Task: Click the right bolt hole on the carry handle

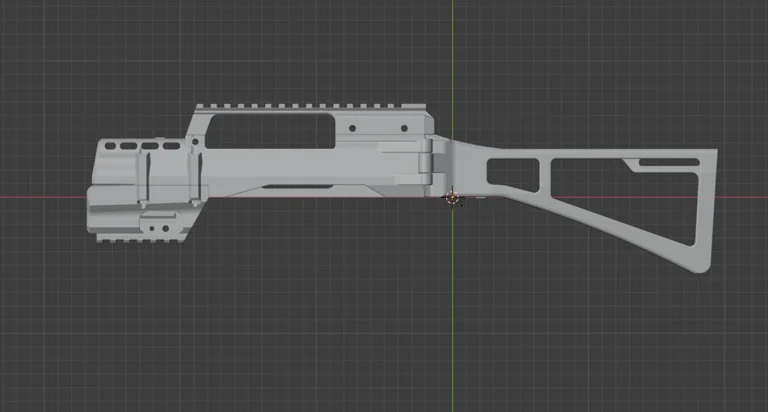Action: (404, 128)
